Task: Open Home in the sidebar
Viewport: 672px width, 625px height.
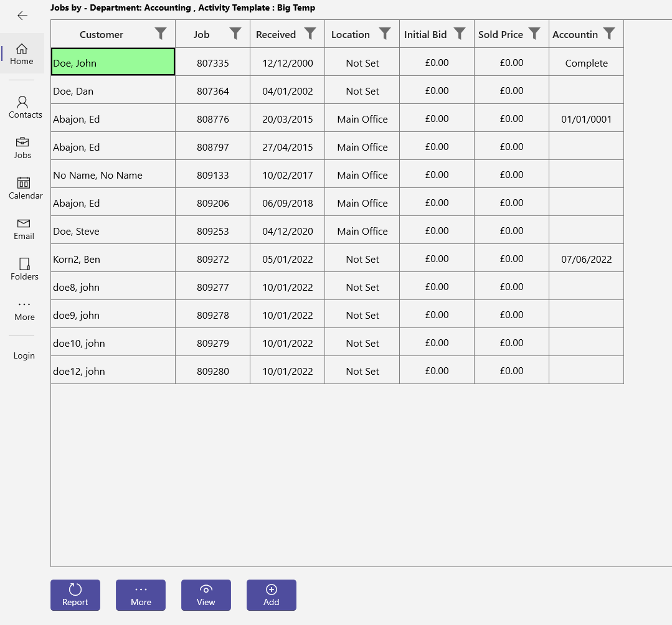Action: click(22, 54)
